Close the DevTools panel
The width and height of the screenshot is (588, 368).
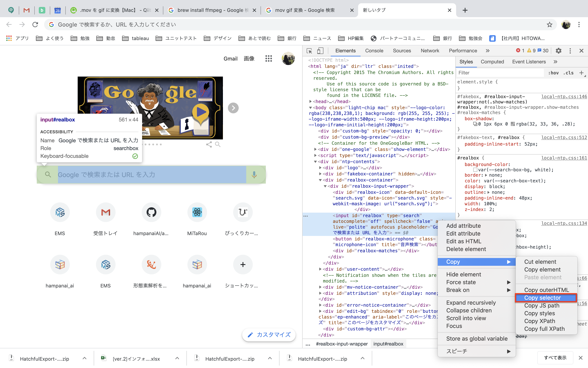click(581, 51)
